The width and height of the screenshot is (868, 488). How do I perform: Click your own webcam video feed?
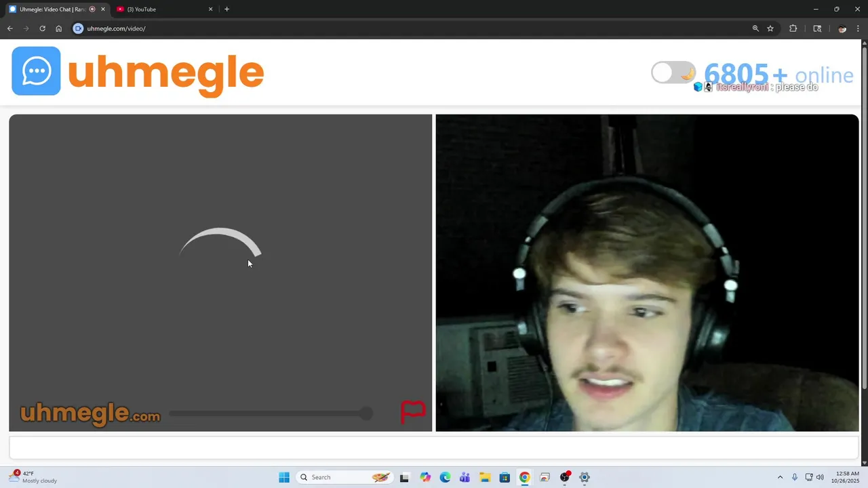point(647,272)
